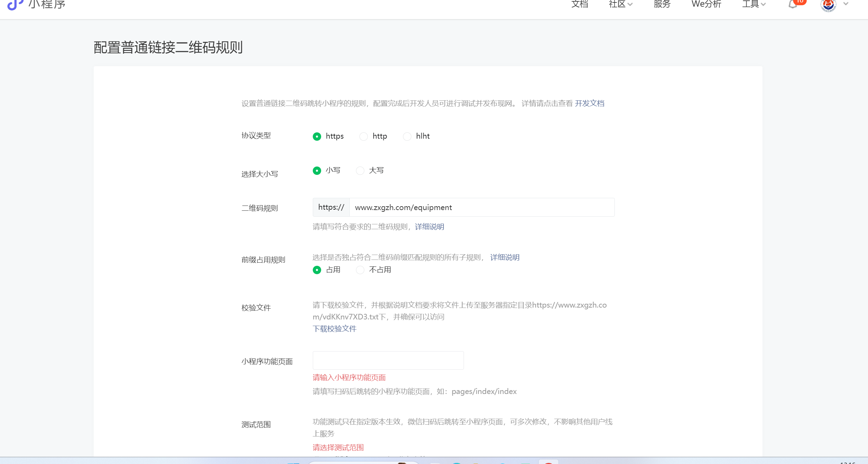Expand the account dropdown arrow

846,4
